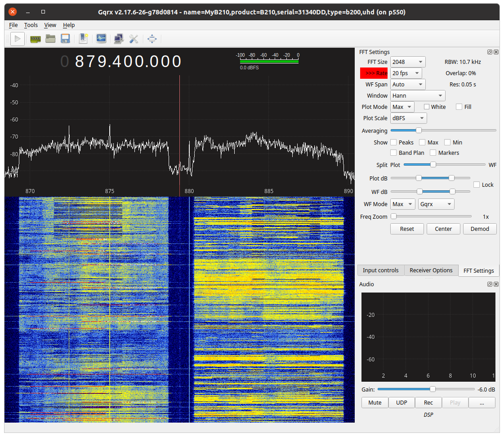Open the bookmarks icon in toolbar

click(83, 39)
